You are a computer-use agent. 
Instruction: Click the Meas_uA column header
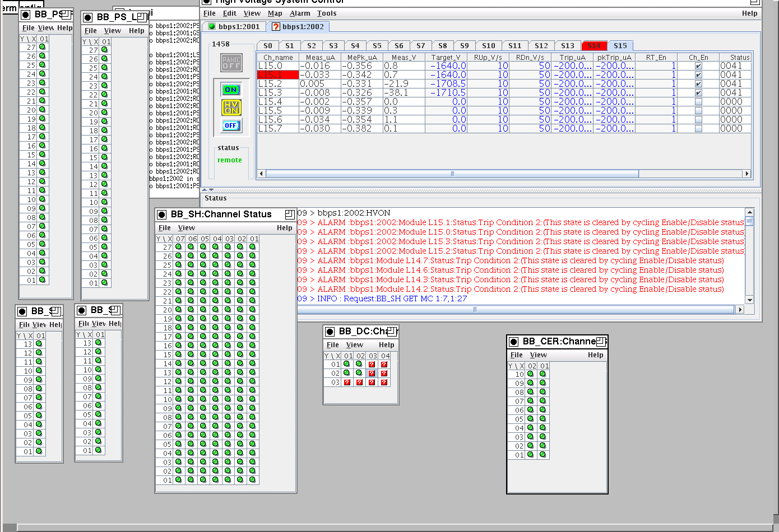pyautogui.click(x=320, y=57)
